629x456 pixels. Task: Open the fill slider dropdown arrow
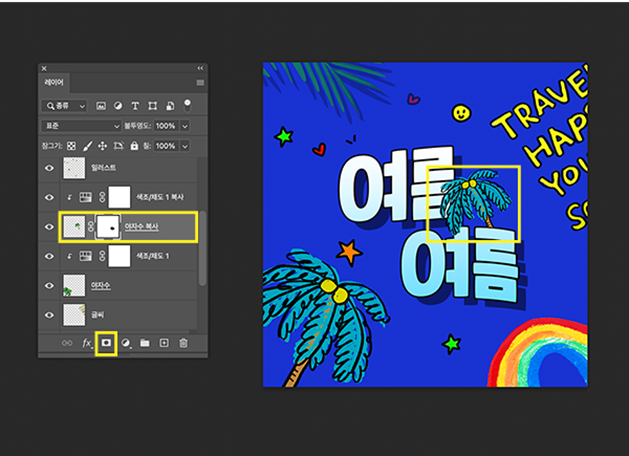[185, 146]
